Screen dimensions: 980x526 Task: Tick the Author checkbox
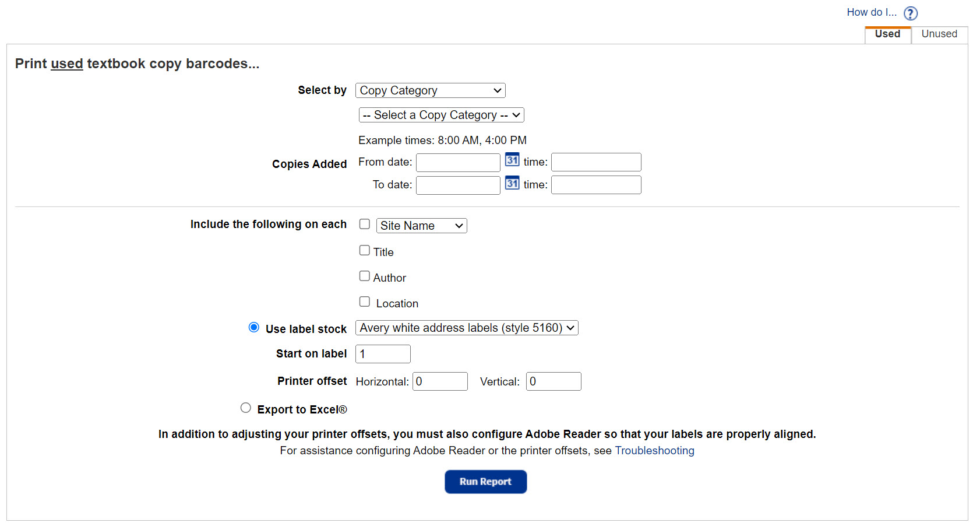365,276
